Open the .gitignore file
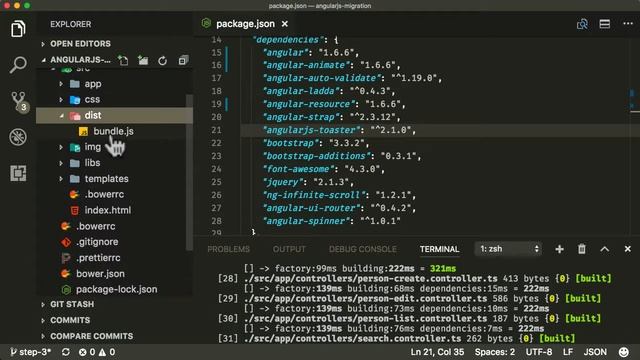Screen dimensions: 640x360 (97, 242)
